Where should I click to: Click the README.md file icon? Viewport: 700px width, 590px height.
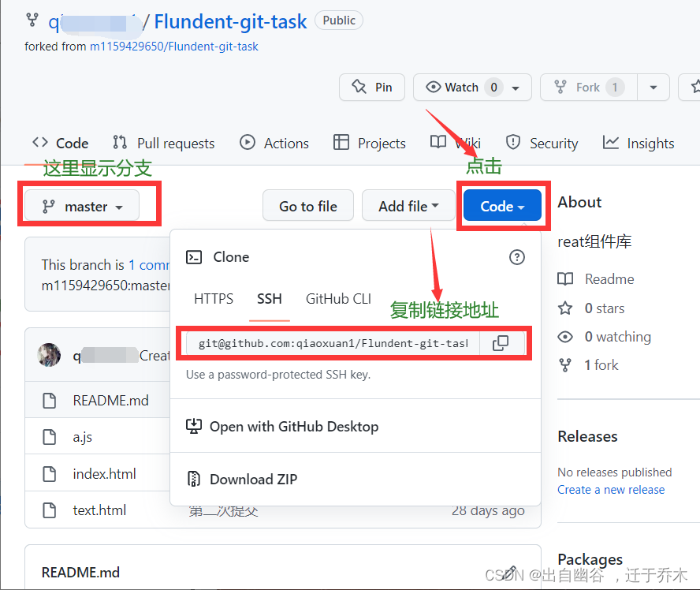tap(49, 401)
